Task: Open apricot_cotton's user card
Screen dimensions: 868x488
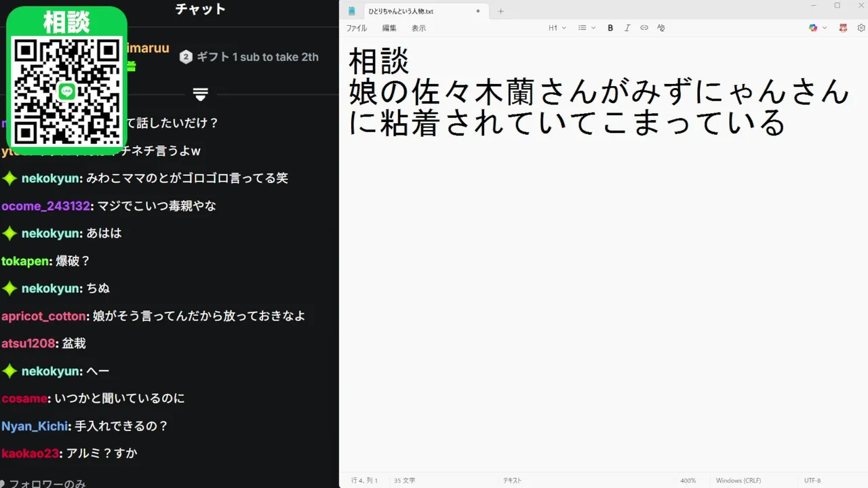Action: click(x=45, y=316)
